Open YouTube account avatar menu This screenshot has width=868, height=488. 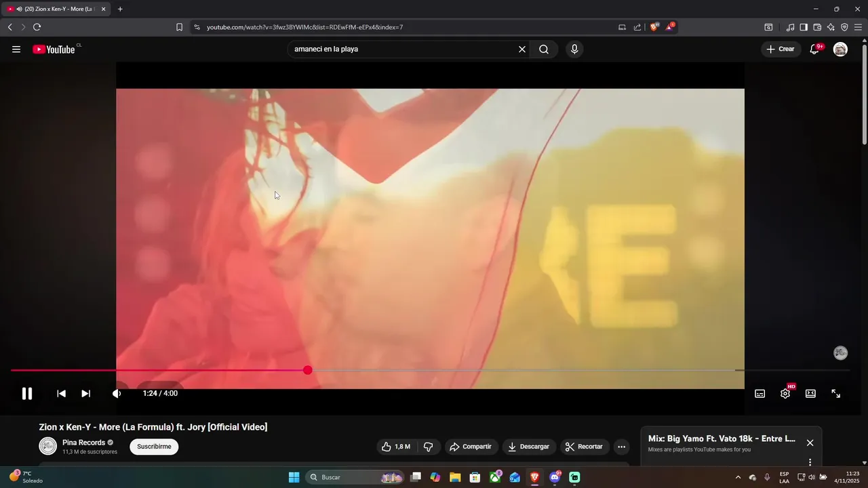click(840, 49)
